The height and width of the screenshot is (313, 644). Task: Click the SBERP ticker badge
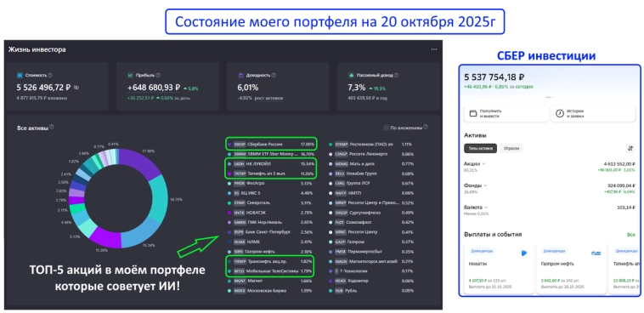239,145
